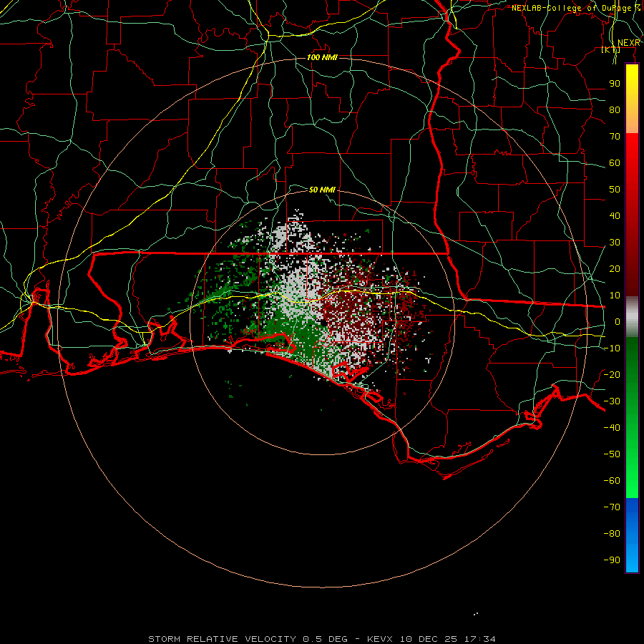Click the 30 value on velocity scale

(615, 243)
